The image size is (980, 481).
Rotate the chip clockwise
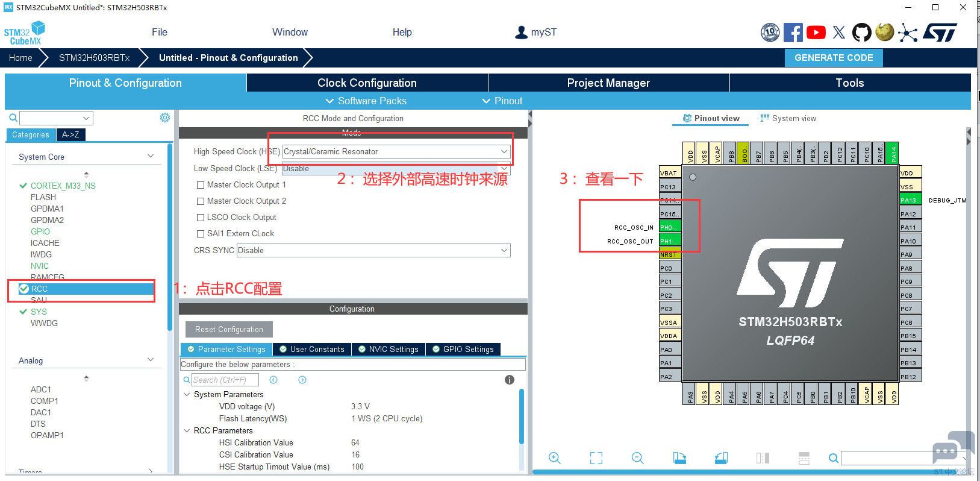point(679,458)
